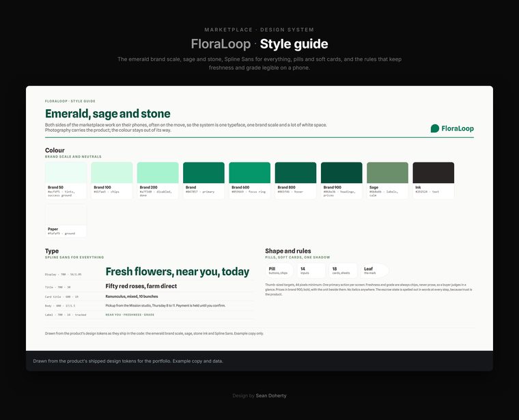The image size is (519, 420).
Task: Click 'Fresh flowers, near you, today' display sample
Action: click(x=178, y=271)
